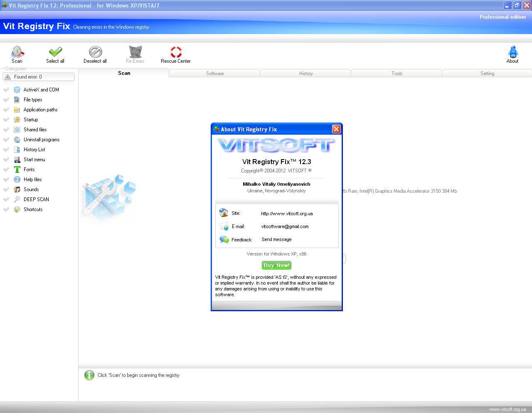Click the History List category icon

pyautogui.click(x=17, y=150)
